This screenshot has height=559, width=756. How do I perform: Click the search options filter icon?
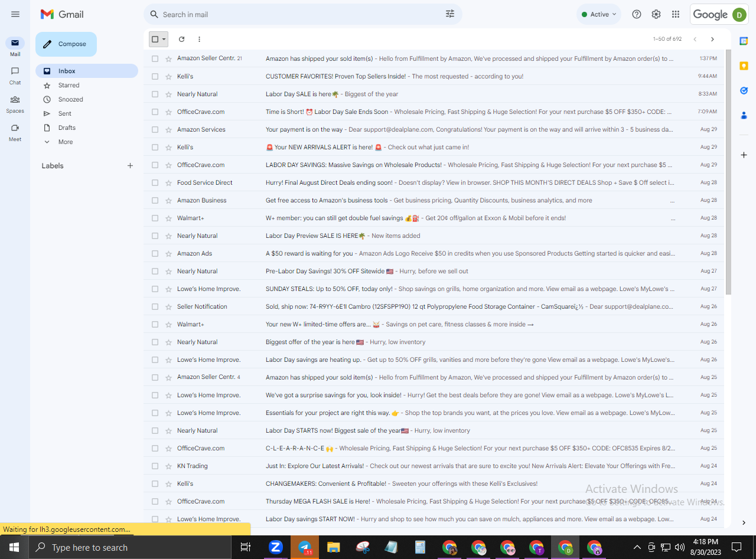[450, 14]
